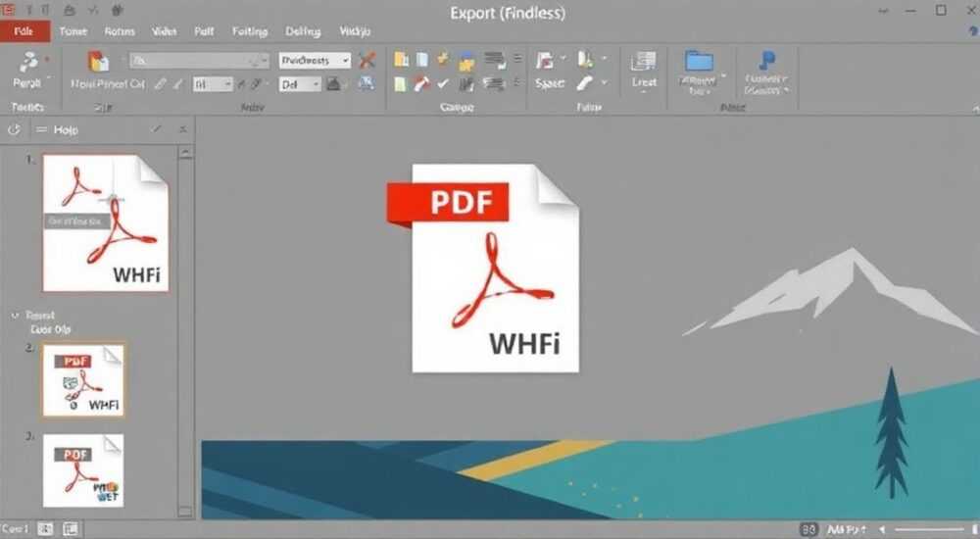Screen dimensions: 980x539
Task: Click the dark stamp icon beside Del dropdown
Action: click(x=335, y=83)
